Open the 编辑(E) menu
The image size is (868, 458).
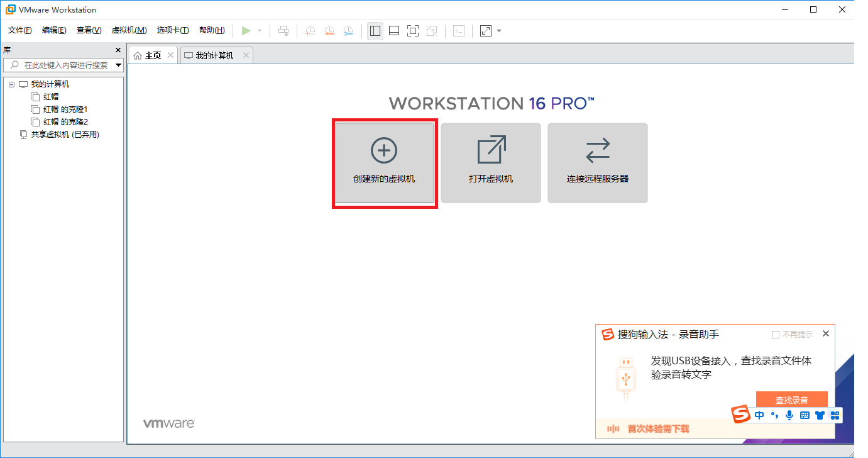click(x=54, y=30)
